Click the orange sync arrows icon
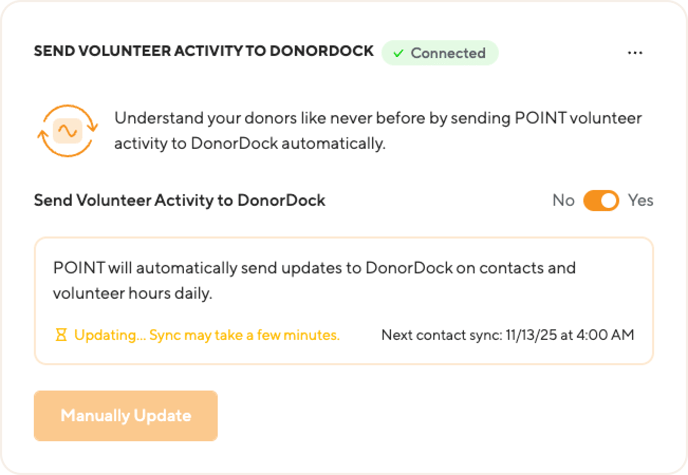 (68, 131)
